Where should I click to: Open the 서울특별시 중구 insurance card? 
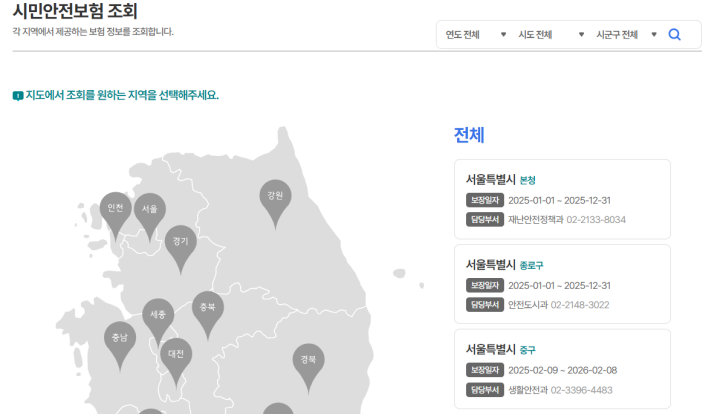coord(562,369)
